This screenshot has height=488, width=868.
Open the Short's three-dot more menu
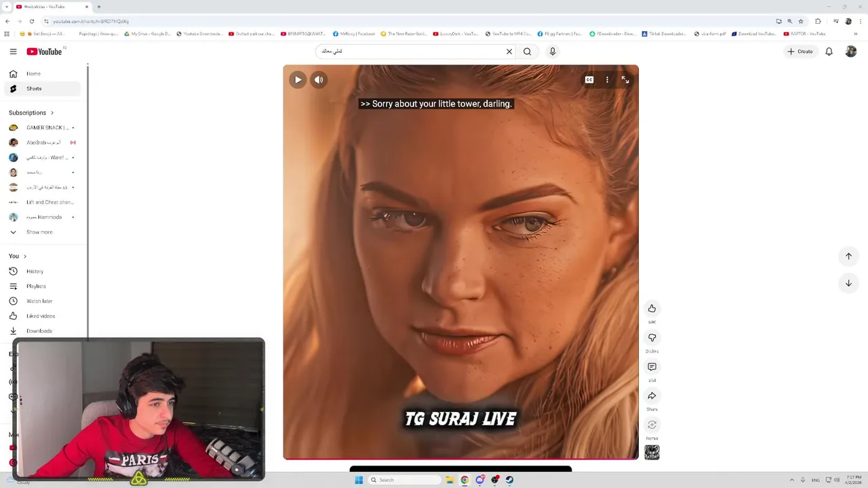click(x=607, y=80)
